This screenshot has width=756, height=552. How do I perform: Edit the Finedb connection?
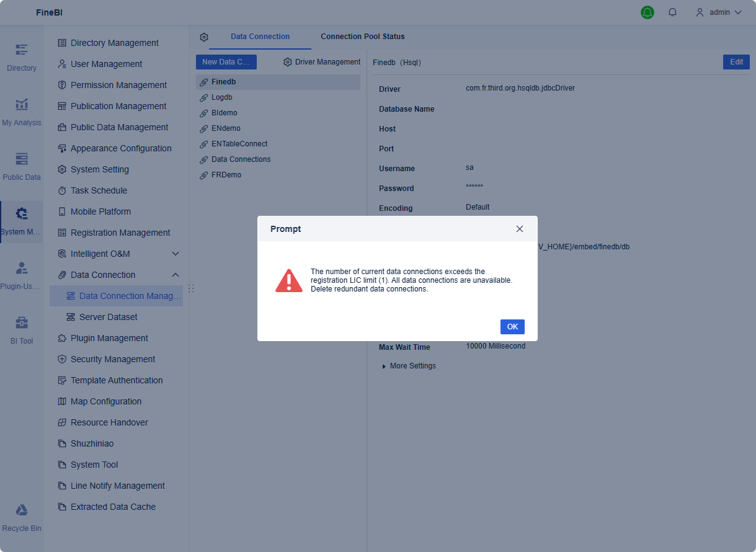[x=736, y=62]
